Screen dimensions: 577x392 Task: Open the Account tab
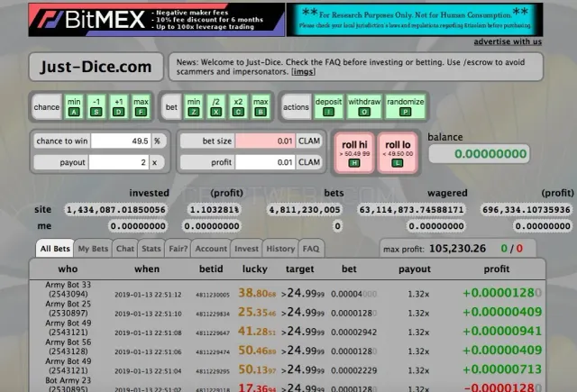click(x=211, y=249)
